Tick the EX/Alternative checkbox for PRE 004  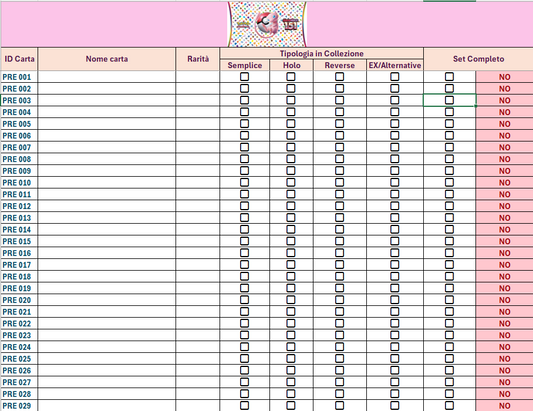[x=395, y=112]
